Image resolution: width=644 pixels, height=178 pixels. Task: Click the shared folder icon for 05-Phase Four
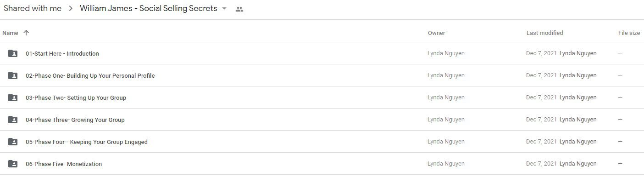tap(13, 142)
